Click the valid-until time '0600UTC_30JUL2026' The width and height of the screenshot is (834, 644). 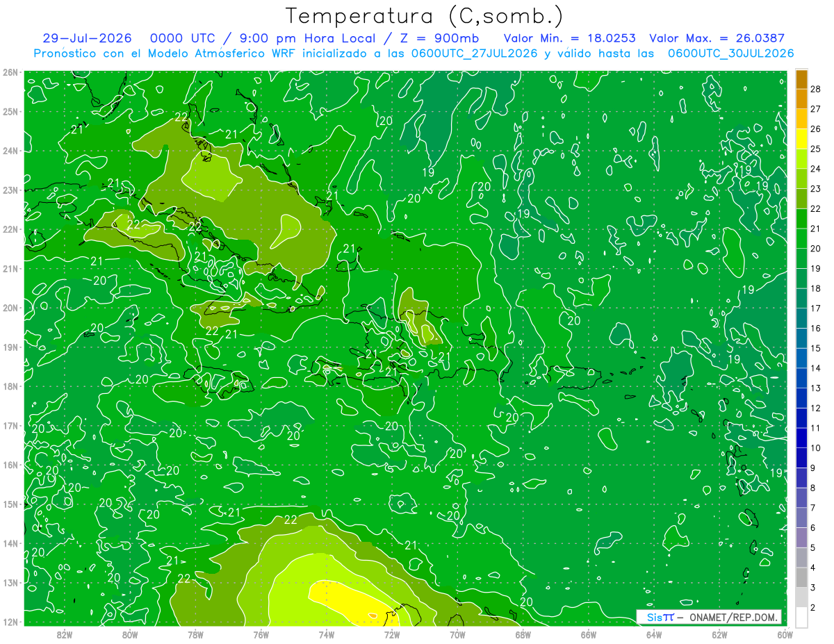730,53
